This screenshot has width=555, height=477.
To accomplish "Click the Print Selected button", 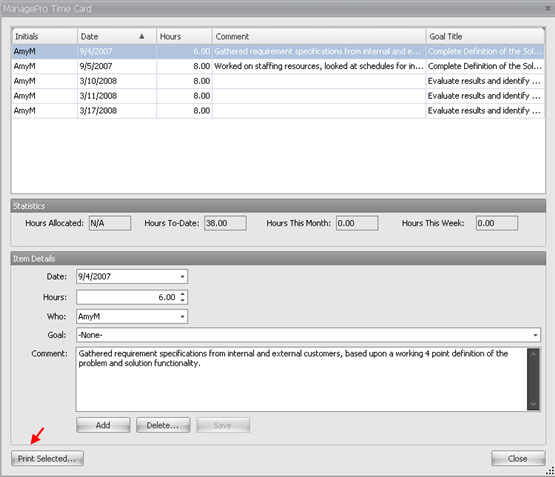I will [47, 458].
